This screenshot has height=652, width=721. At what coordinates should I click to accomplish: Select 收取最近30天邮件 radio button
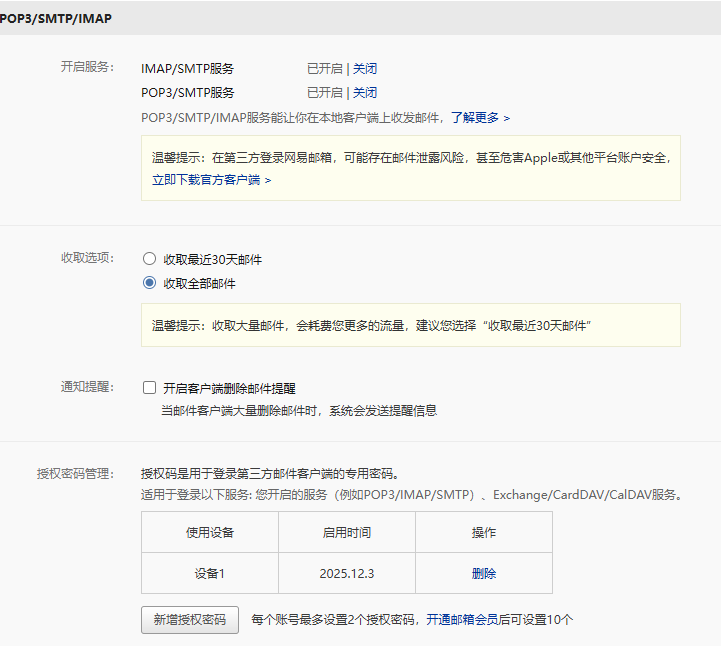[x=150, y=259]
